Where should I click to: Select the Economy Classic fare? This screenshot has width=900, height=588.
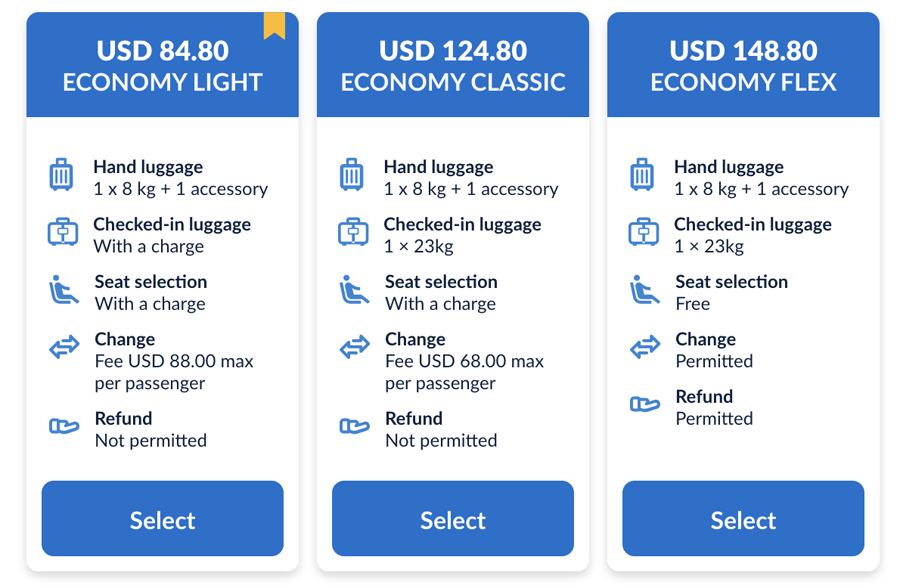point(453,519)
